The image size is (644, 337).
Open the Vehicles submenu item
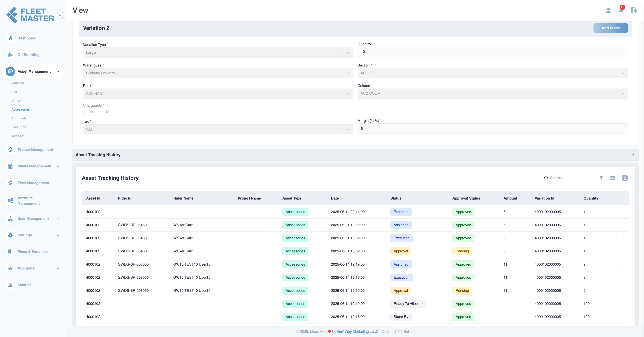tap(18, 83)
